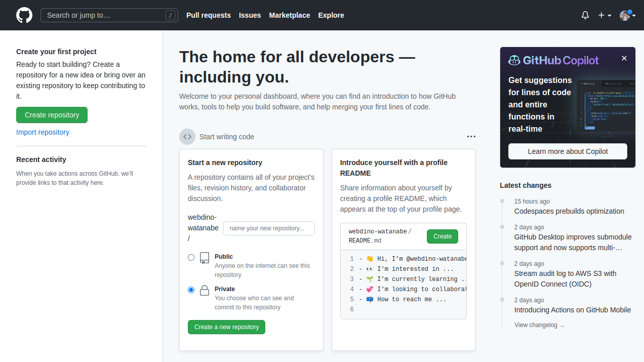Follow the View changelog link

539,325
